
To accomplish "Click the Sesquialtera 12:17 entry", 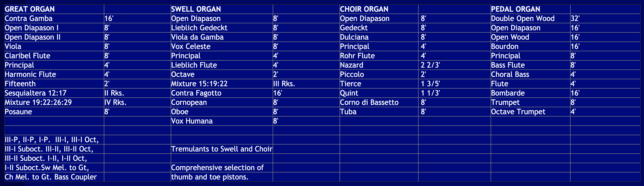I will point(36,93).
